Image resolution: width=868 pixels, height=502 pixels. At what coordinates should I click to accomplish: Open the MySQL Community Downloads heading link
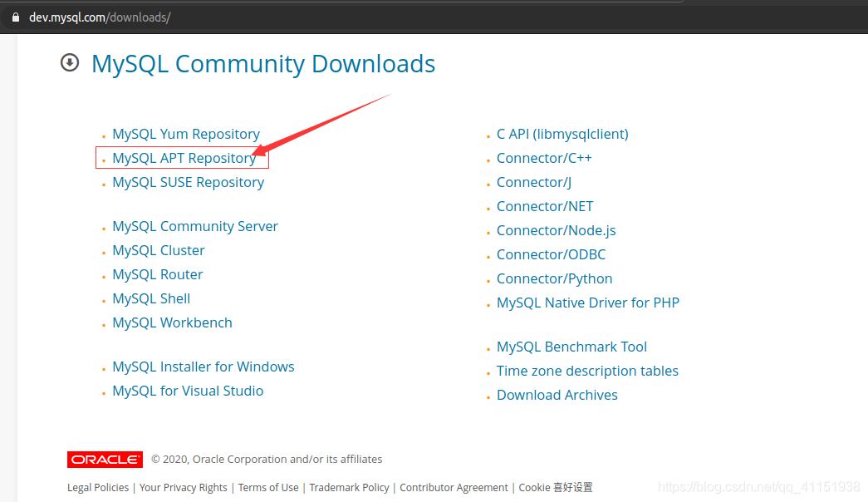pos(263,64)
